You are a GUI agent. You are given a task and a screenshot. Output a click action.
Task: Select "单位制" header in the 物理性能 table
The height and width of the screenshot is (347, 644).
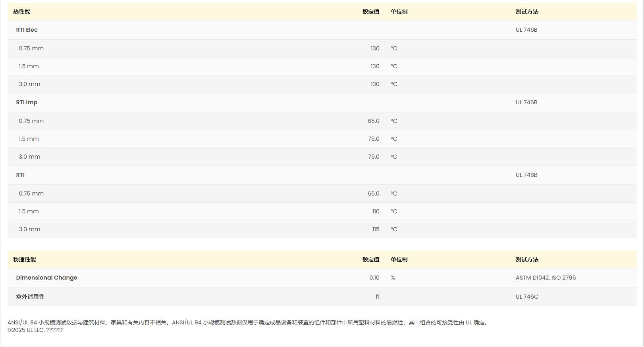[399, 260]
